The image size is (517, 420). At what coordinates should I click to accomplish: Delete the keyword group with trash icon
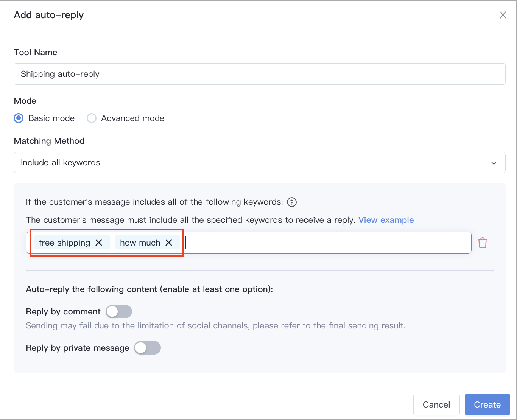(483, 243)
